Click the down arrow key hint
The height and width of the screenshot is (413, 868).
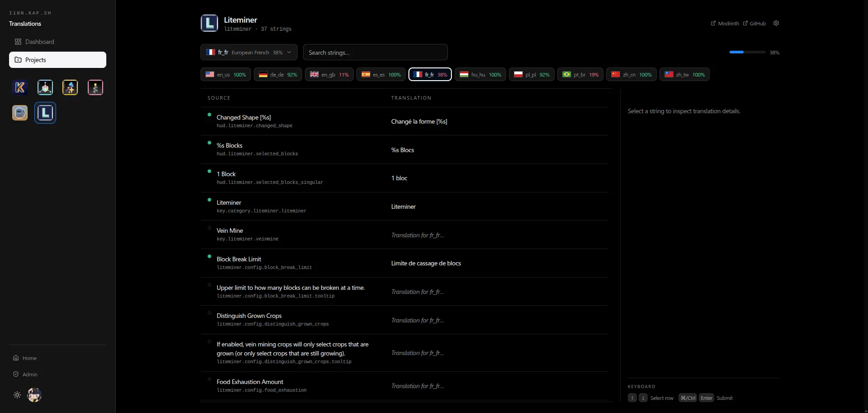[643, 398]
